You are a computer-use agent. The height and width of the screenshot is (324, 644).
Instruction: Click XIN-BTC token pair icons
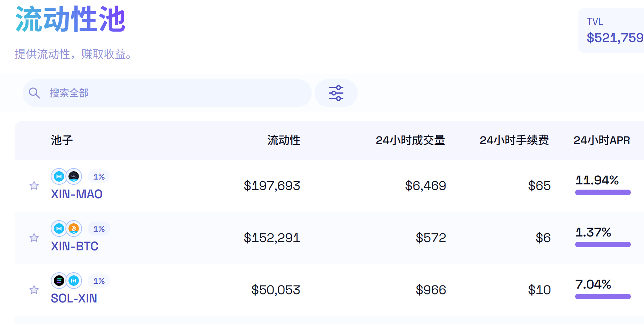pyautogui.click(x=66, y=229)
